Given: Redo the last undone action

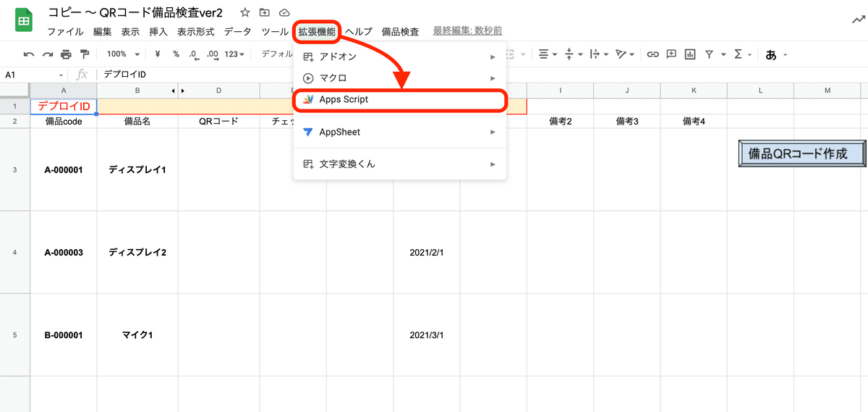Looking at the screenshot, I should [x=48, y=54].
